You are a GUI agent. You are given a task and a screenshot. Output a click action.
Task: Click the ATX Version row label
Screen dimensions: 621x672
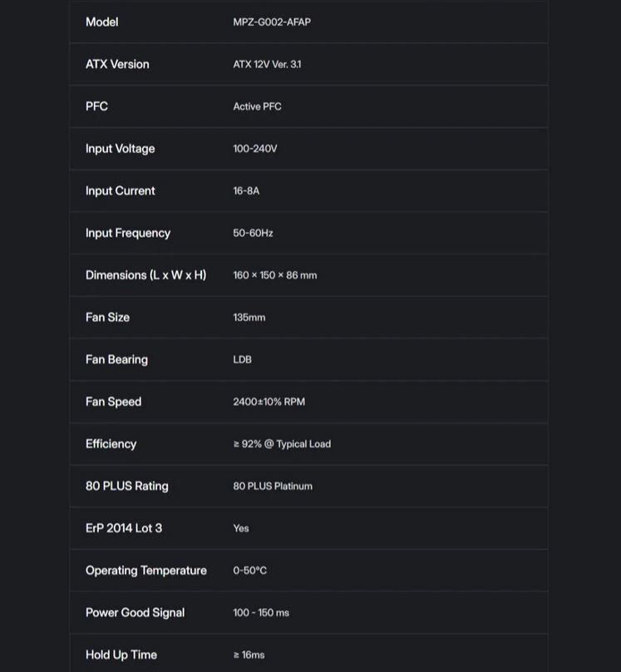[x=117, y=64]
